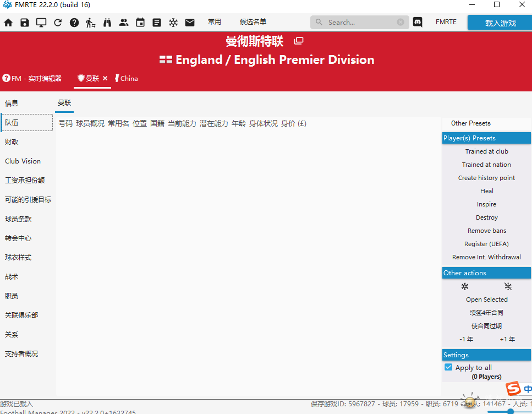Click the notes list icon
This screenshot has height=414, width=532.
click(157, 23)
